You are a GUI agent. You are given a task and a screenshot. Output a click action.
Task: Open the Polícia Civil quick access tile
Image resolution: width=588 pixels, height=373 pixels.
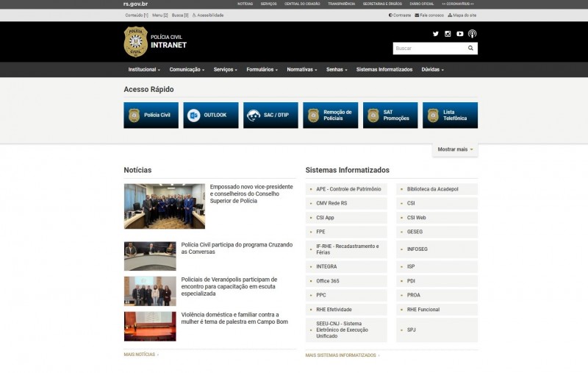pyautogui.click(x=151, y=116)
